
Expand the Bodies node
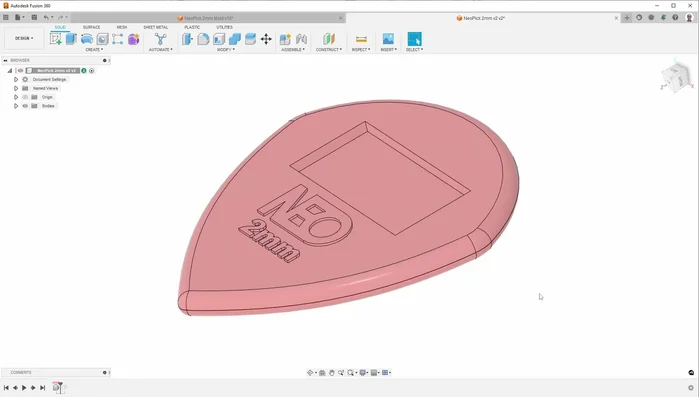16,106
